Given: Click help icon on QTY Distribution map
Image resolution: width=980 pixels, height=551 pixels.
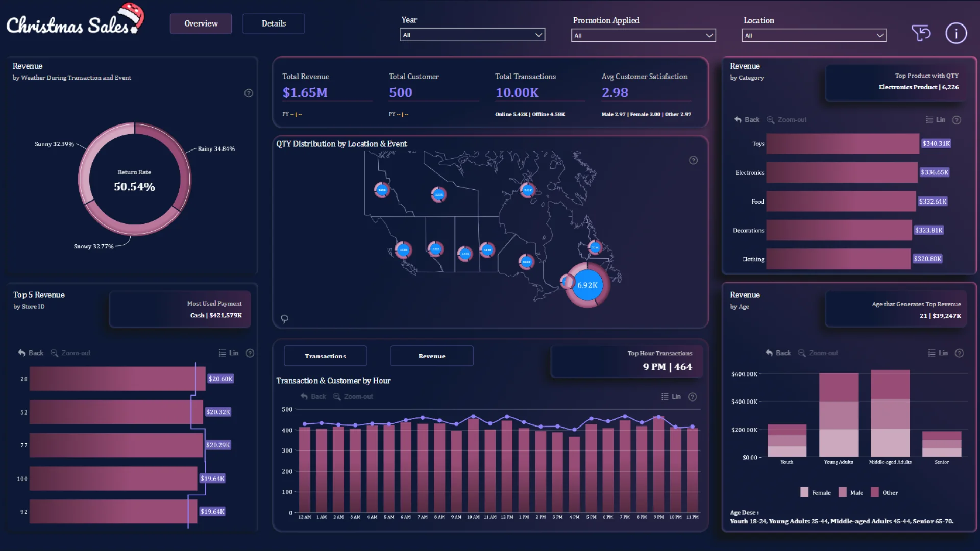Looking at the screenshot, I should click(x=693, y=160).
